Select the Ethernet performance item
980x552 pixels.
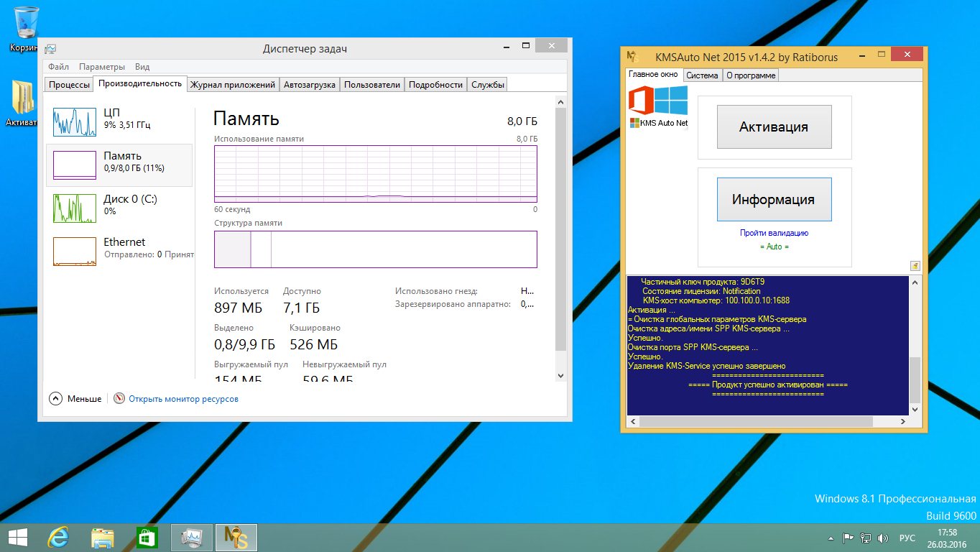tap(119, 252)
